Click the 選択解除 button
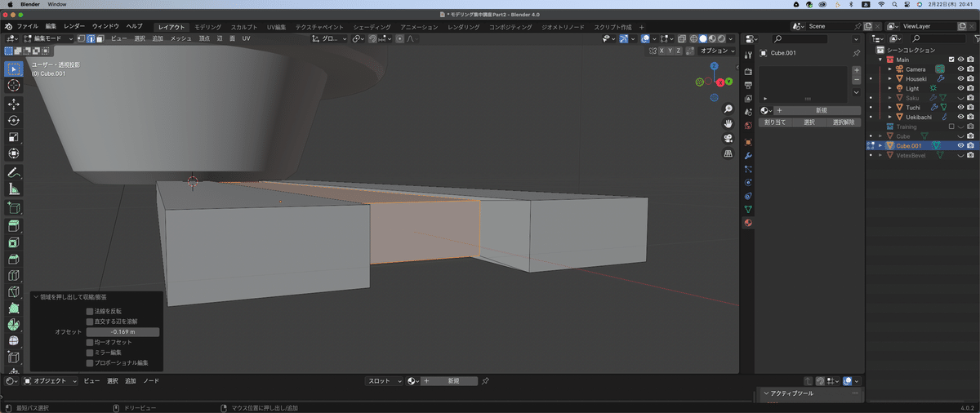Image resolution: width=980 pixels, height=413 pixels. 843,122
